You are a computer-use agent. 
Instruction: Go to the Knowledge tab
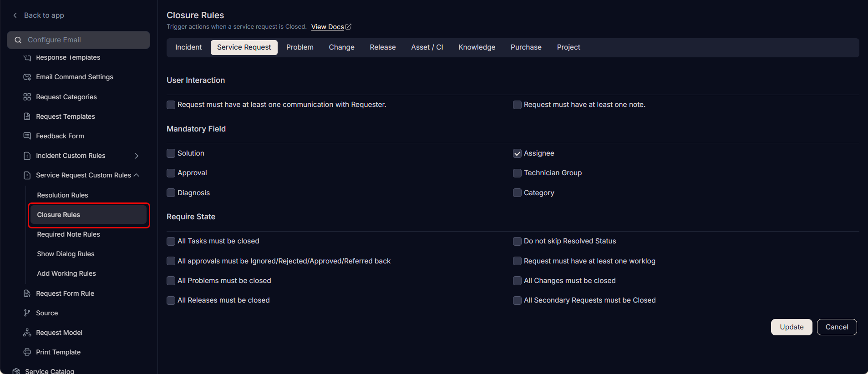(x=477, y=47)
